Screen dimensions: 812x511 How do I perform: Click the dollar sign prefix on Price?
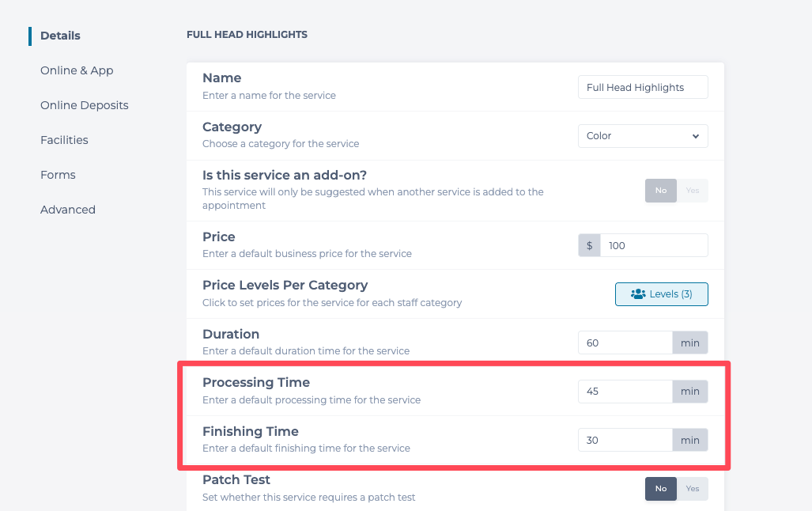(590, 245)
